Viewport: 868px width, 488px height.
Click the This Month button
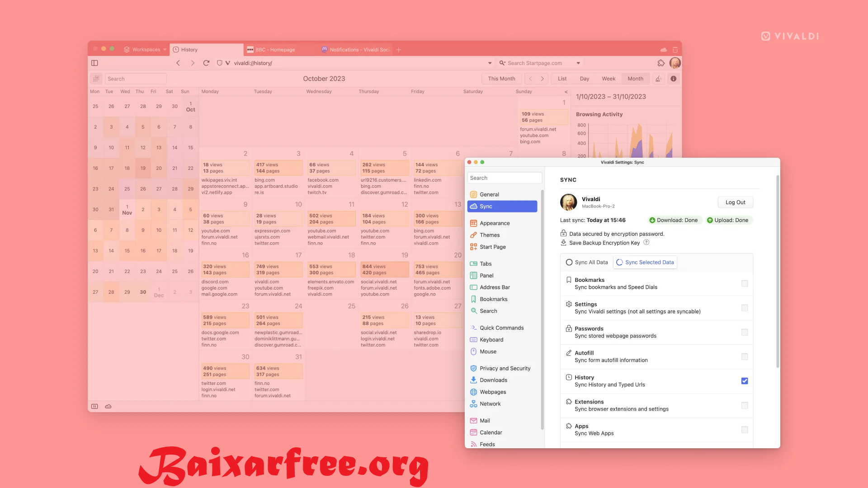(x=501, y=79)
